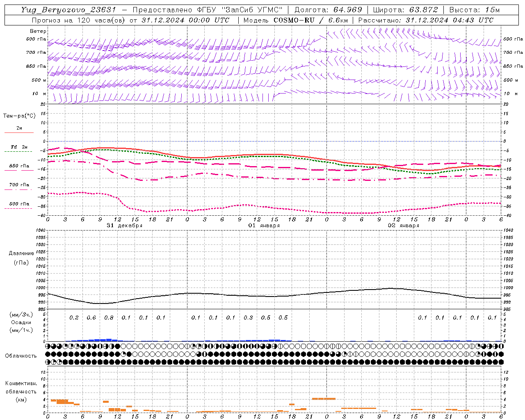The width and height of the screenshot is (525, 420).
Task: Click the (мм/3ч.) unit label
Action: [x=21, y=315]
